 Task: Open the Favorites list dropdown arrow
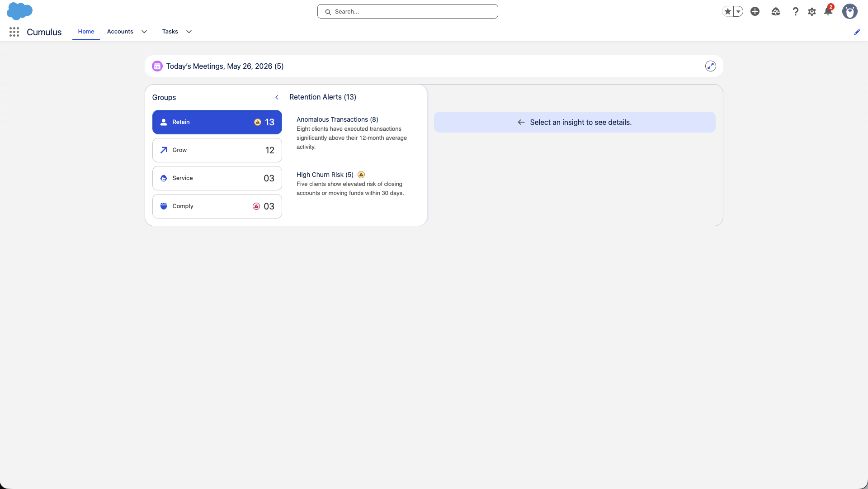738,11
